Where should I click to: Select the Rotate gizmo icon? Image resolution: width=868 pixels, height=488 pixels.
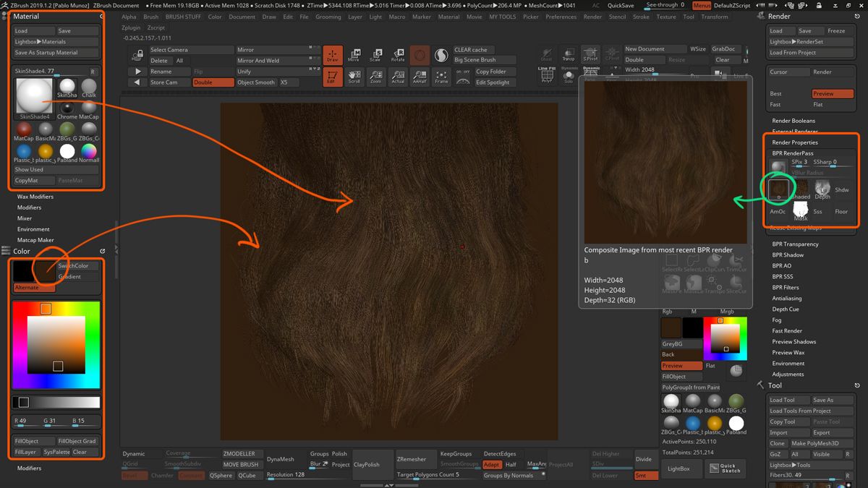[x=398, y=55]
